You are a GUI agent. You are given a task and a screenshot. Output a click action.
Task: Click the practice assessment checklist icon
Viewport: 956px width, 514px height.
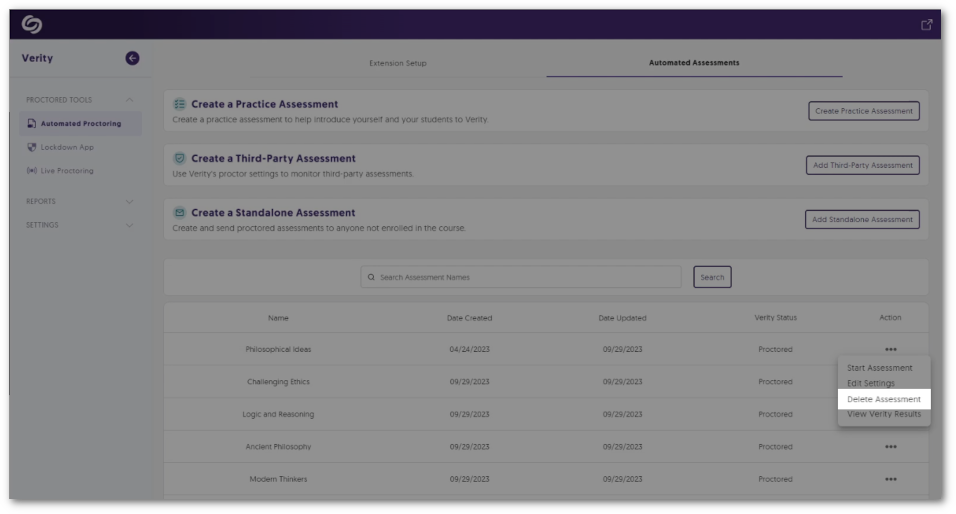coord(179,104)
